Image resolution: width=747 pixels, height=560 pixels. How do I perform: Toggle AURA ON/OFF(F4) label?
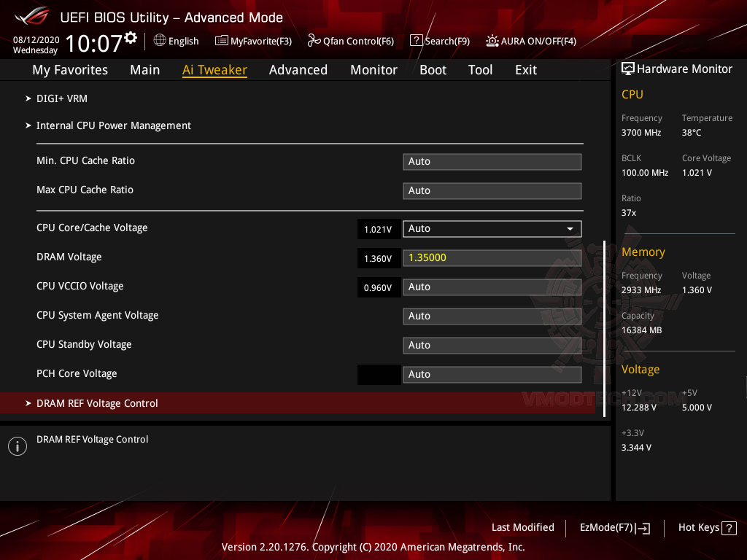[x=538, y=42]
